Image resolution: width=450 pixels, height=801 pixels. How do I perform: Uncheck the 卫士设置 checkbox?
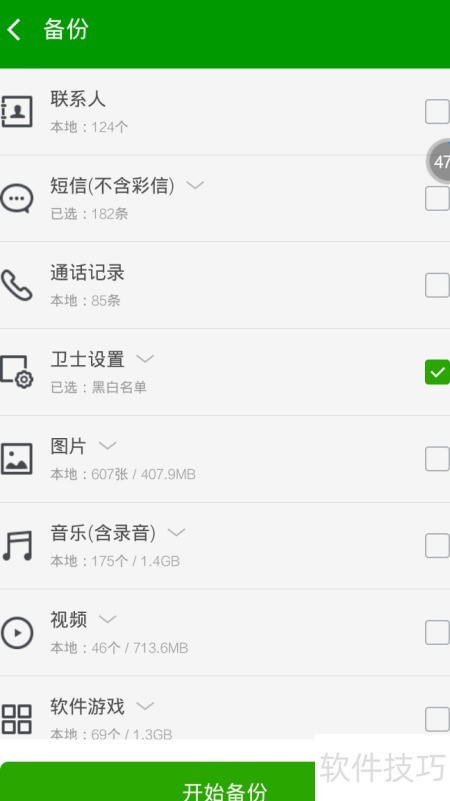click(437, 372)
